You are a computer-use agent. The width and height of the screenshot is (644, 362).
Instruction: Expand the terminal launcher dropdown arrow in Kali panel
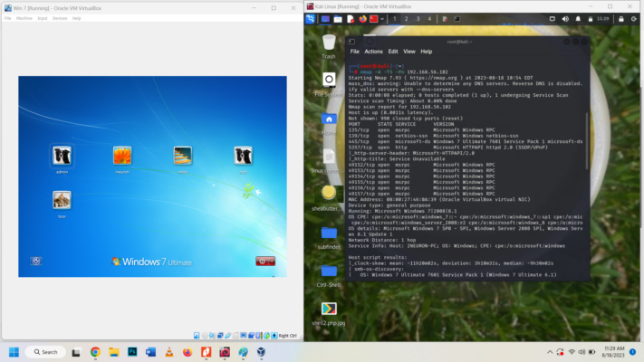point(382,19)
